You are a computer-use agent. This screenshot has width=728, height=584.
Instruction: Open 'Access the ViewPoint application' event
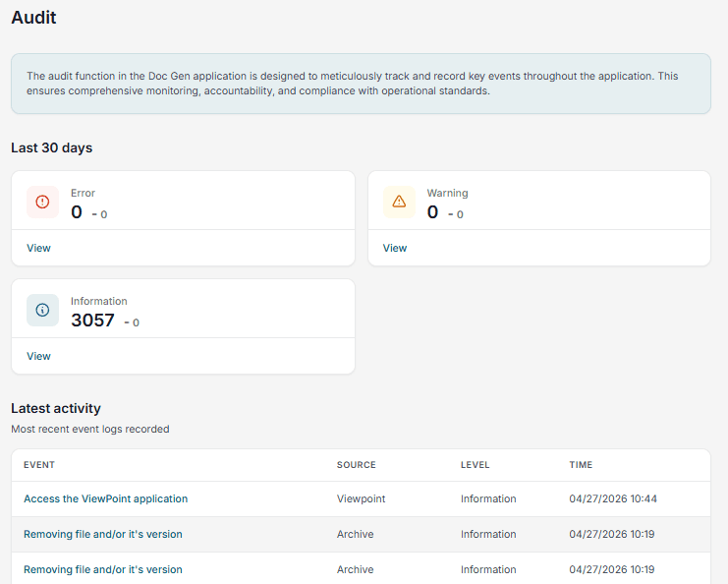106,498
